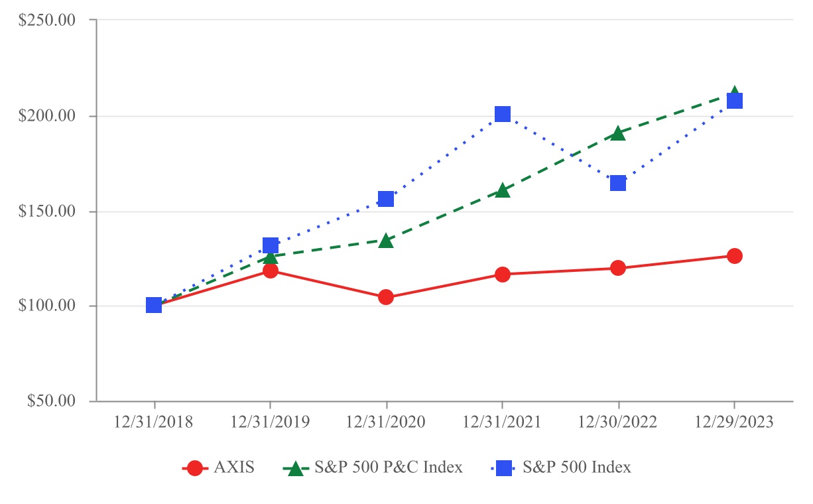Viewport: 813px width, 504px height.
Task: Select the S&P 500 Index point at 12/31/2021
Action: pyautogui.click(x=503, y=114)
